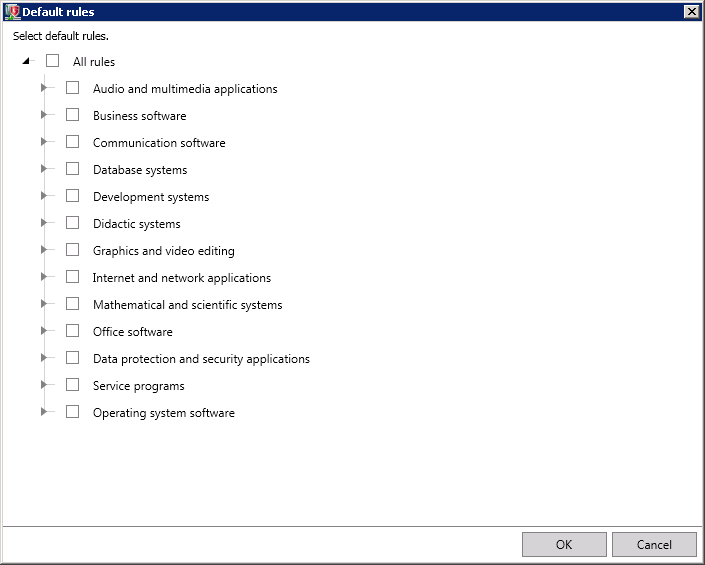Expand the Didactic systems node

pos(44,222)
